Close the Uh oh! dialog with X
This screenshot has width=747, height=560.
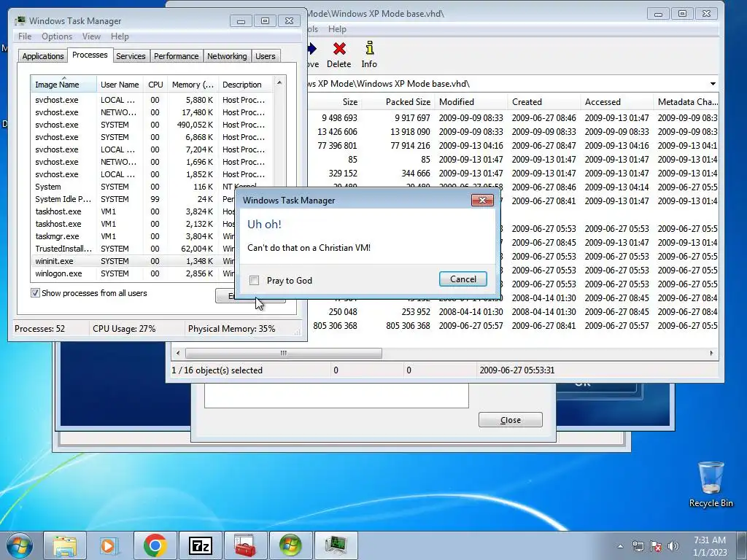[482, 200]
